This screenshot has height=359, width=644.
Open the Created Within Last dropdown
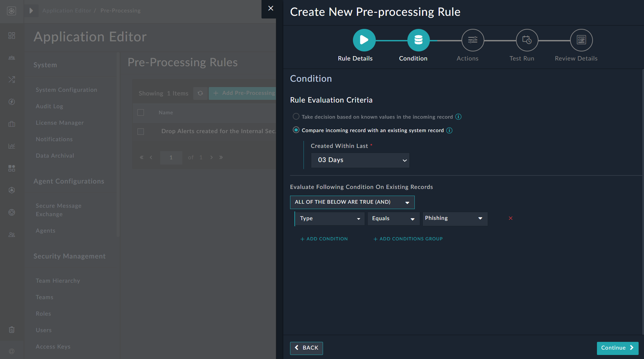[x=360, y=160]
